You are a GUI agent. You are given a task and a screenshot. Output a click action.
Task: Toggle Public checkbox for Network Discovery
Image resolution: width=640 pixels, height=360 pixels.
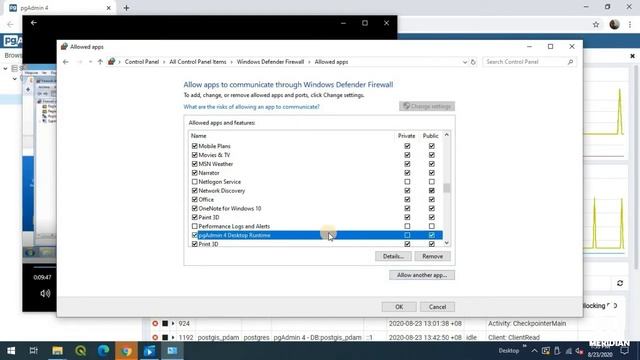coord(431,191)
